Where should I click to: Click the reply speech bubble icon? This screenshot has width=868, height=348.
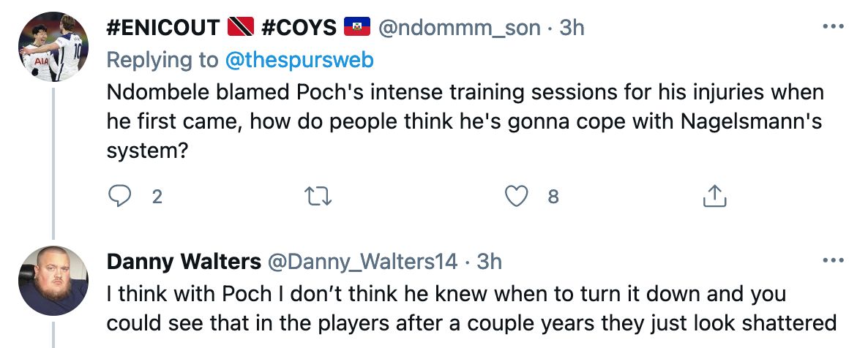click(119, 196)
